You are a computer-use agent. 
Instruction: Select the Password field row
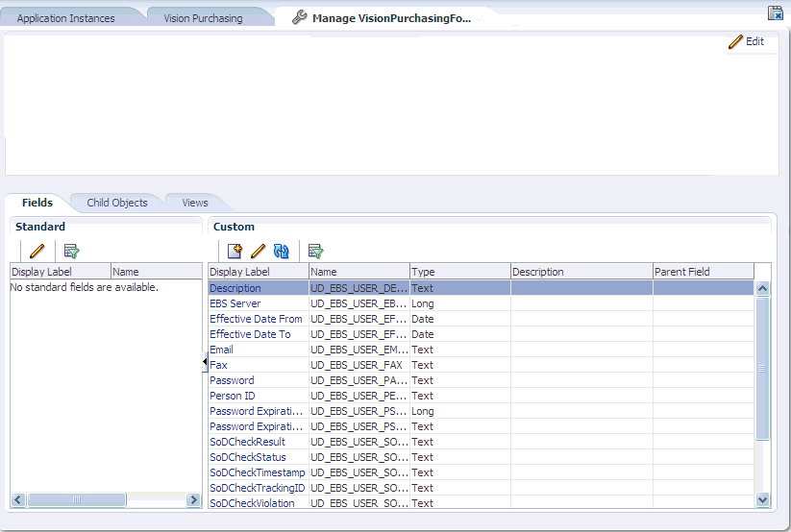[x=482, y=380]
